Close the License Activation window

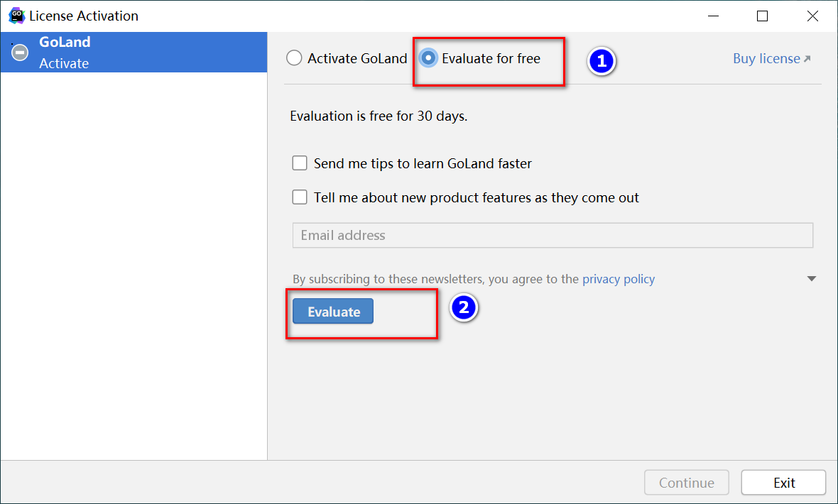point(812,16)
